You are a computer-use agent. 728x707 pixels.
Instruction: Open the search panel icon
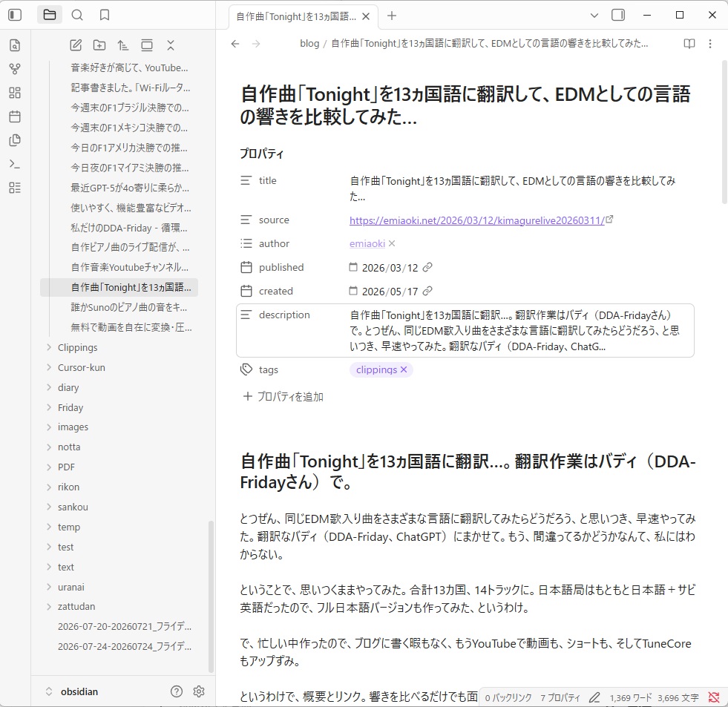coord(77,15)
